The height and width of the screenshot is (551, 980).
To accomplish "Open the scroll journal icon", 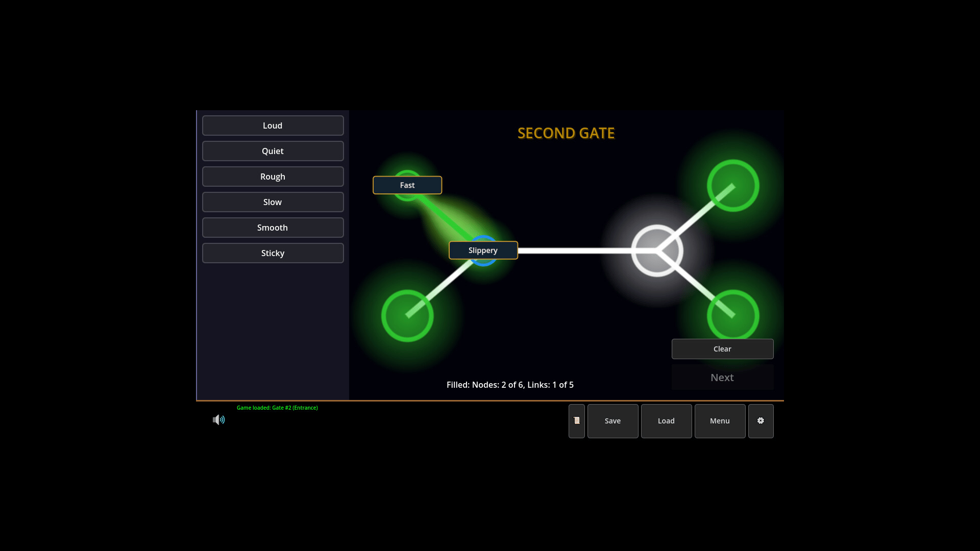I will click(x=576, y=421).
